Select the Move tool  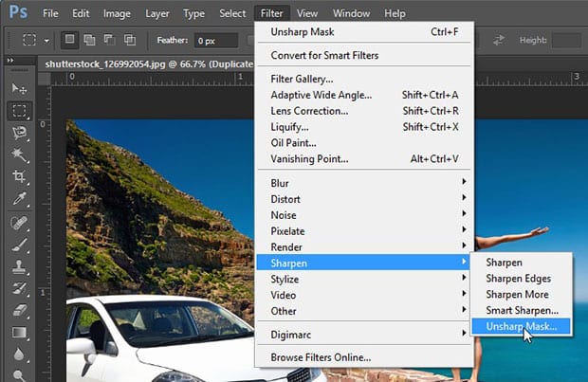19,89
